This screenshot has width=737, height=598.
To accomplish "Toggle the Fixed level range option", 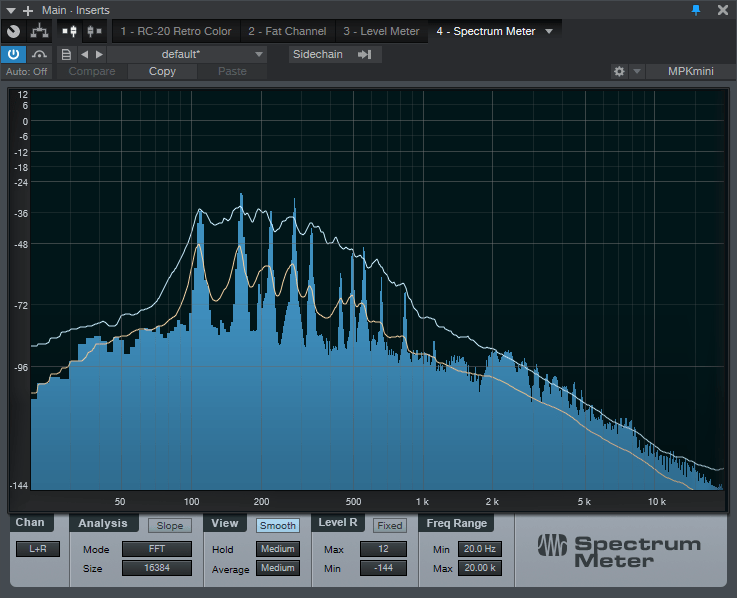I will point(390,525).
